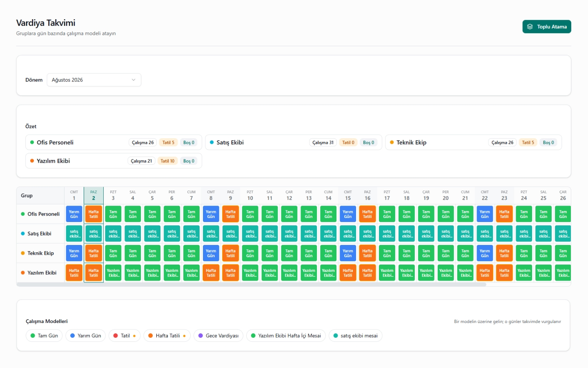The image size is (588, 368).
Task: Select the Ofis Personeli summary card
Action: (x=114, y=142)
